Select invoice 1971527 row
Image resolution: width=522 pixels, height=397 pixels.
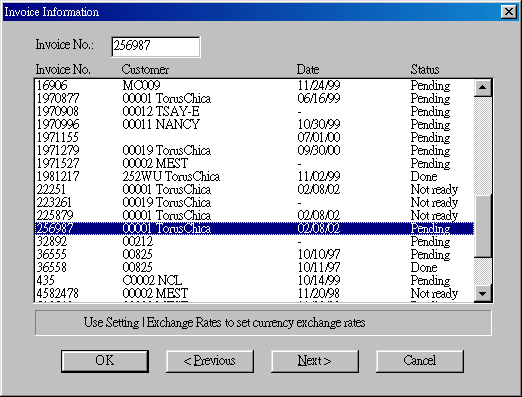pyautogui.click(x=254, y=163)
